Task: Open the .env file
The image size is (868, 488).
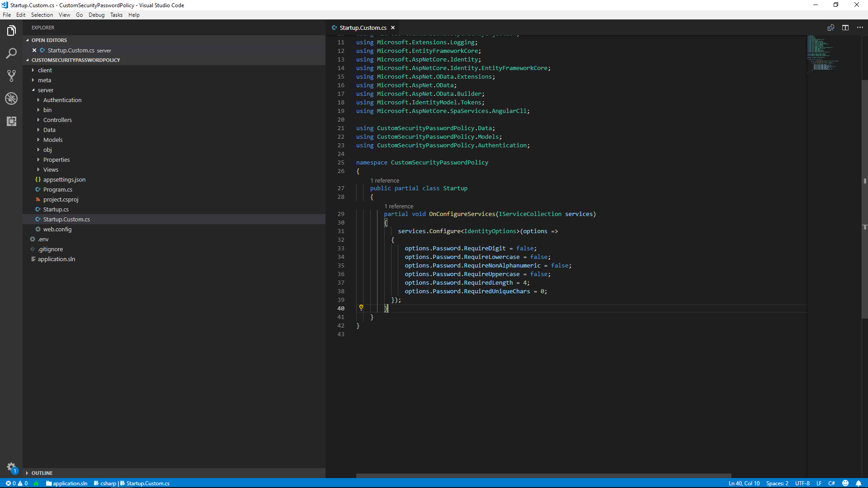Action: pos(174,239)
